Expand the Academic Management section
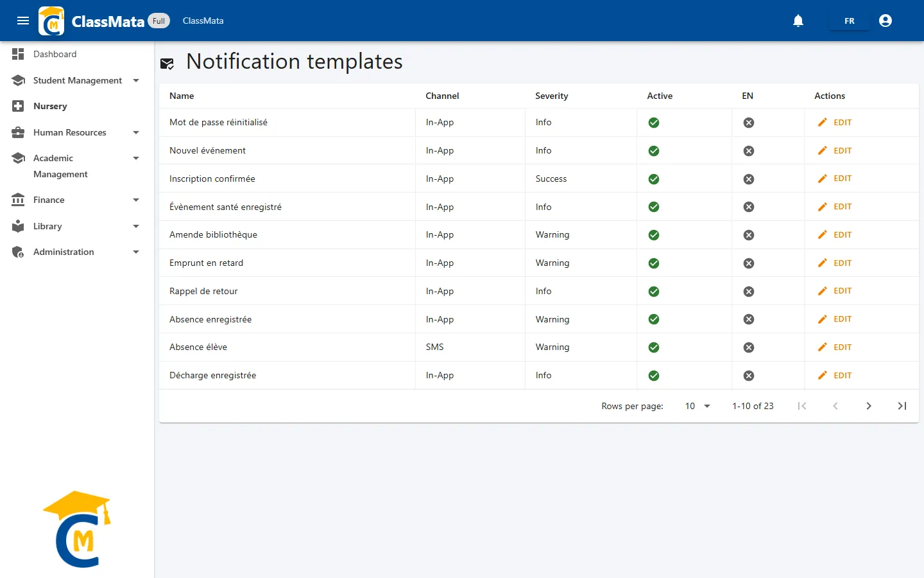Image resolution: width=924 pixels, height=578 pixels. pyautogui.click(x=77, y=166)
